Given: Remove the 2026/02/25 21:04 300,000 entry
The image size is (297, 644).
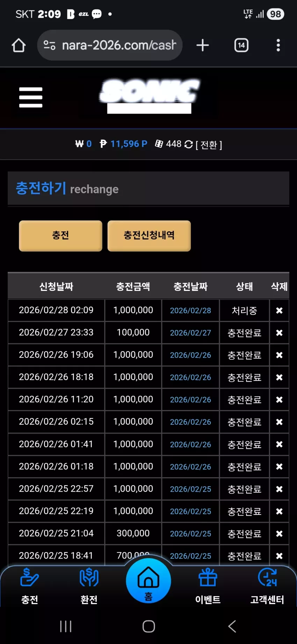Looking at the screenshot, I should 279,534.
